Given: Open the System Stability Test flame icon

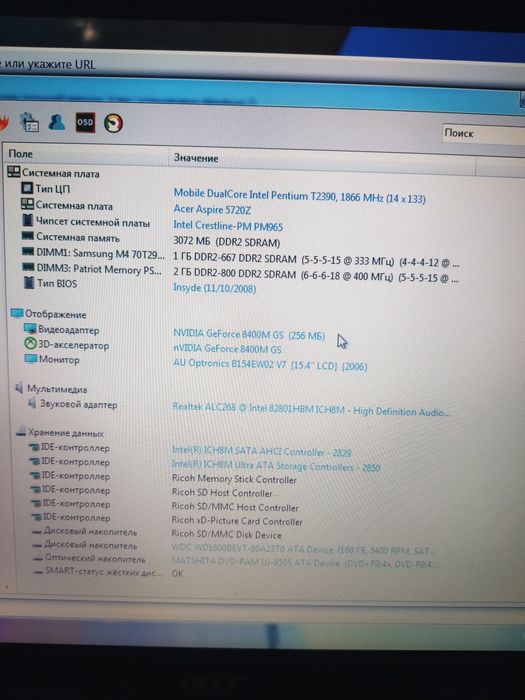Looking at the screenshot, I should [4, 122].
